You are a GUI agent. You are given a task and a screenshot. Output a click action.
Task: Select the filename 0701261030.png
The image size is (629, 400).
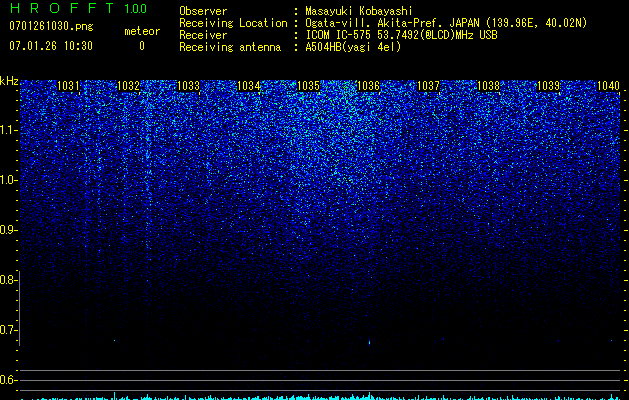pos(51,26)
